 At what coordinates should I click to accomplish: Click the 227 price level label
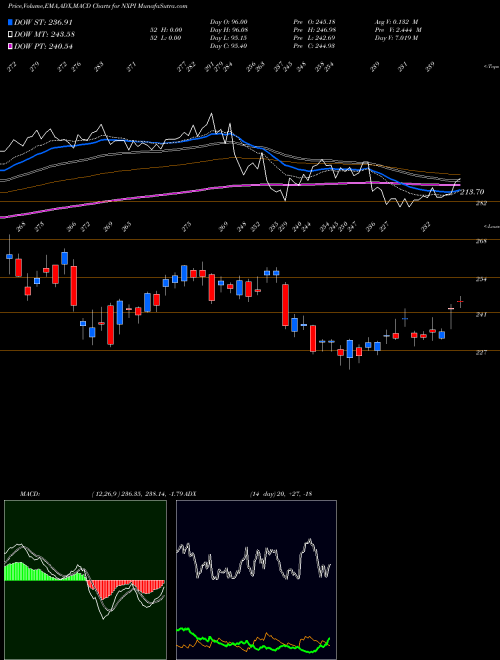coord(481,352)
